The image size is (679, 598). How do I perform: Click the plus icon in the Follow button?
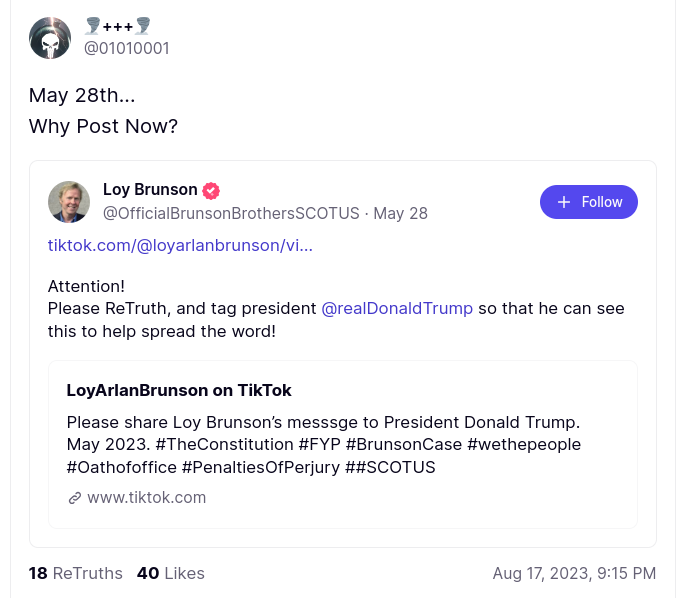564,202
